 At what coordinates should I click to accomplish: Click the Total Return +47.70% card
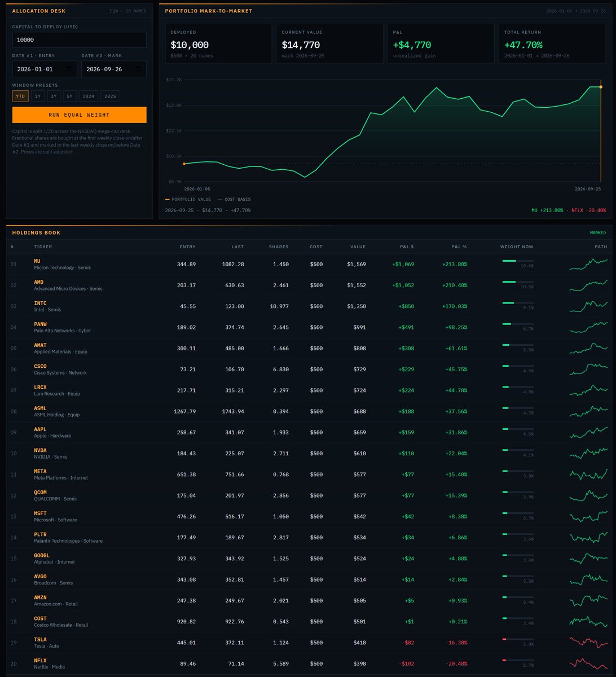point(551,43)
